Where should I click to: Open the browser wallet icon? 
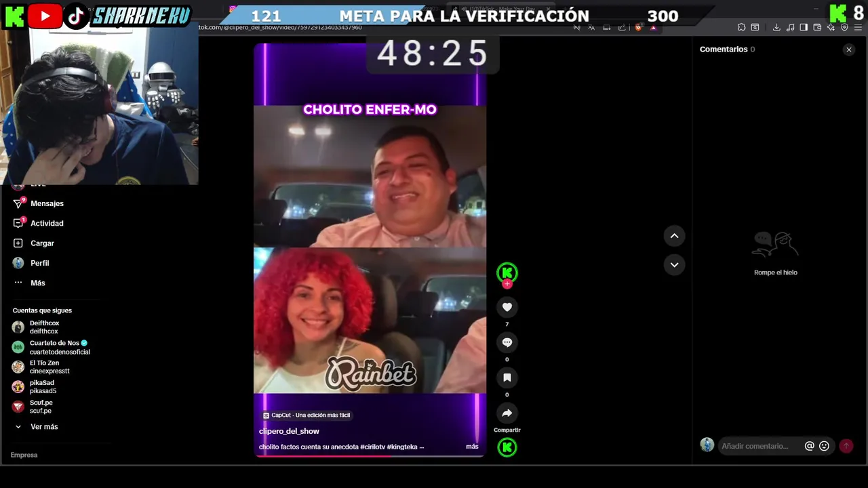(817, 27)
